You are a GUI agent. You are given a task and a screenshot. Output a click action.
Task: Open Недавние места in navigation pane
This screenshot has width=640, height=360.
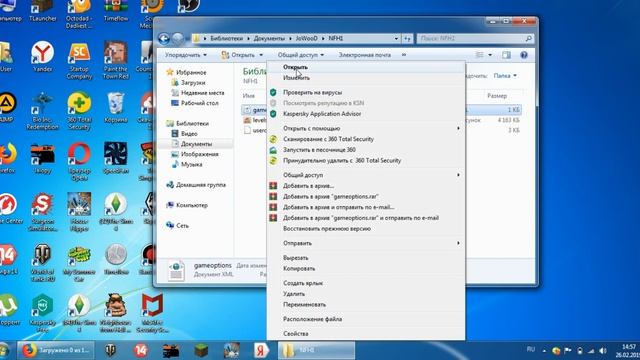pos(202,93)
